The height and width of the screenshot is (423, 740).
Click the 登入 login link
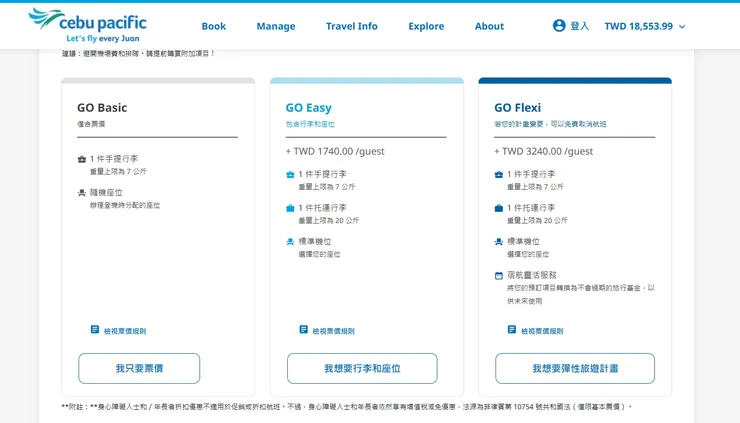[580, 26]
